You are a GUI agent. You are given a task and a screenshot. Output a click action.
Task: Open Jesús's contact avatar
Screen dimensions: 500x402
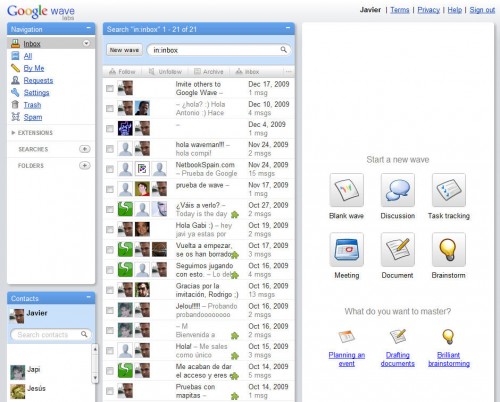point(18,391)
